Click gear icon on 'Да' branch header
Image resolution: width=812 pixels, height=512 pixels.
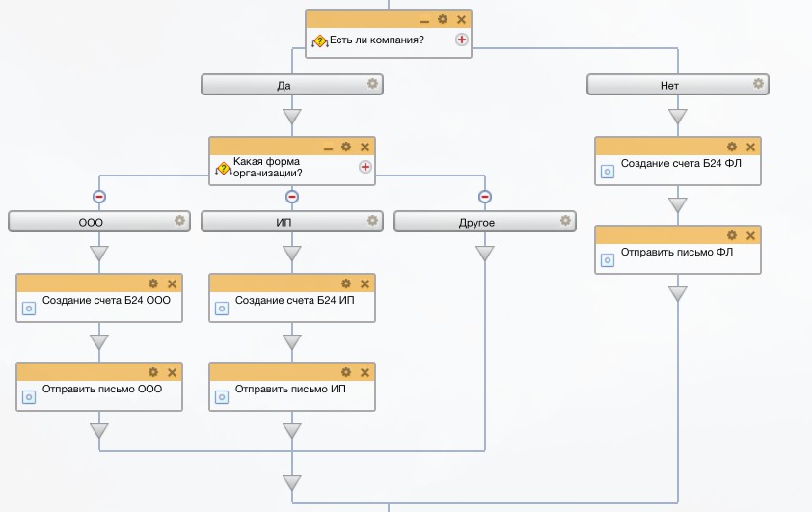tap(372, 84)
